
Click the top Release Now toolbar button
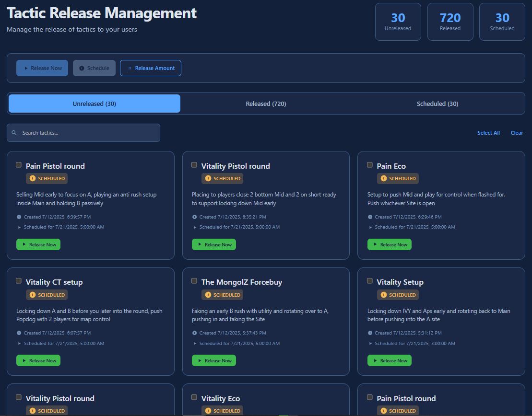pos(42,68)
